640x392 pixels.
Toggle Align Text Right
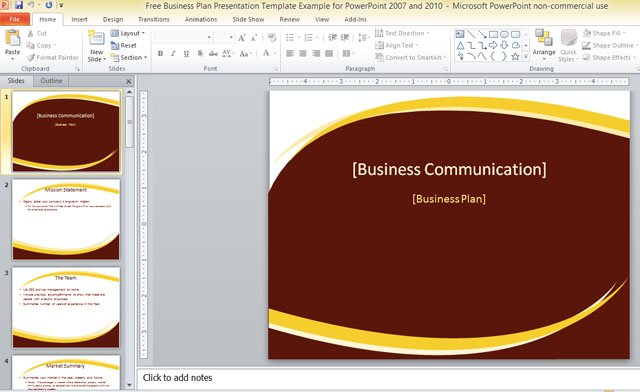tap(316, 53)
